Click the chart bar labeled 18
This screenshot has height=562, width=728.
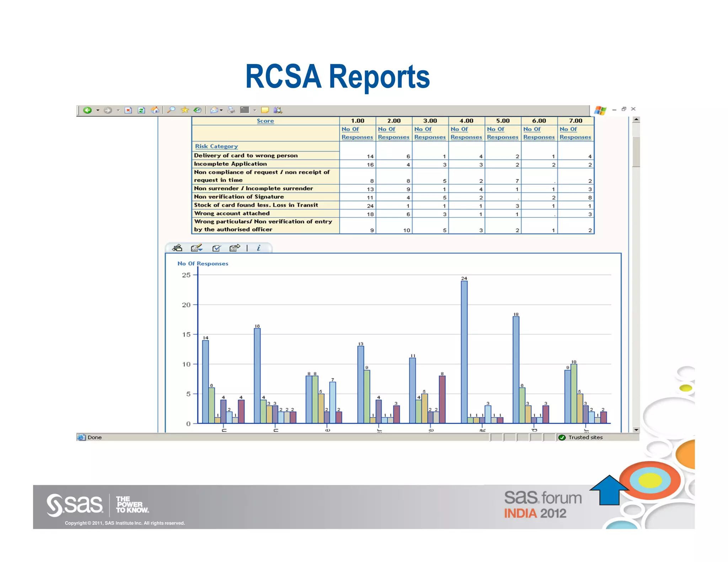(x=516, y=370)
